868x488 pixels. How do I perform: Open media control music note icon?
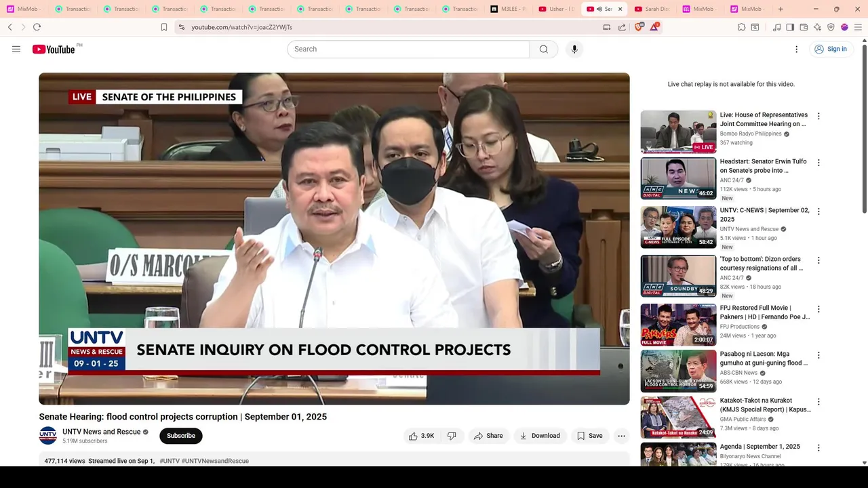(x=777, y=27)
